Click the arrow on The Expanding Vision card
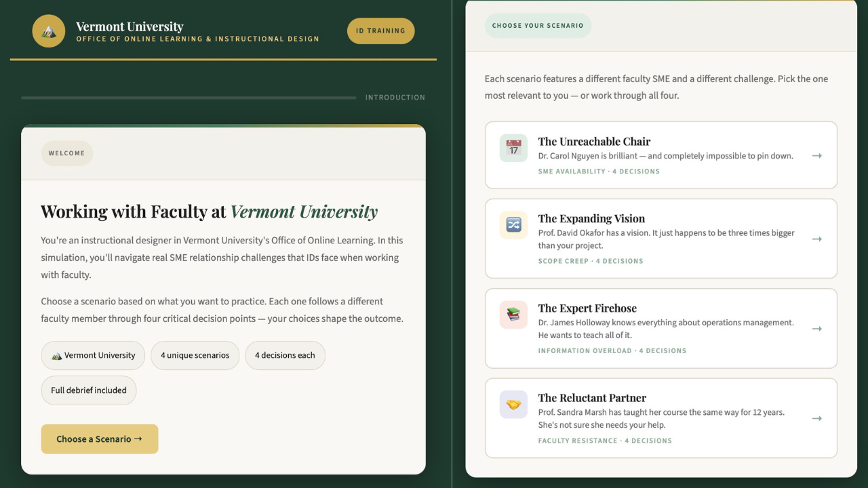Screen dimensions: 868x488 click(x=817, y=239)
